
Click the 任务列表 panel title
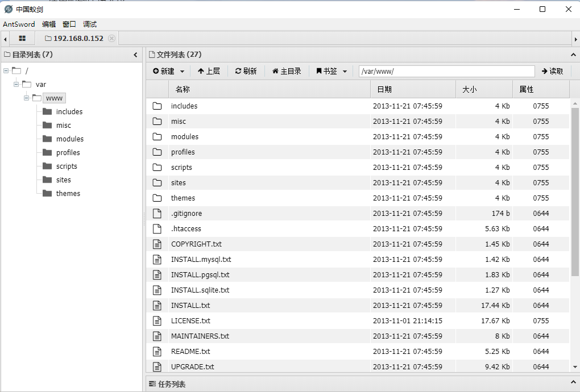[172, 384]
